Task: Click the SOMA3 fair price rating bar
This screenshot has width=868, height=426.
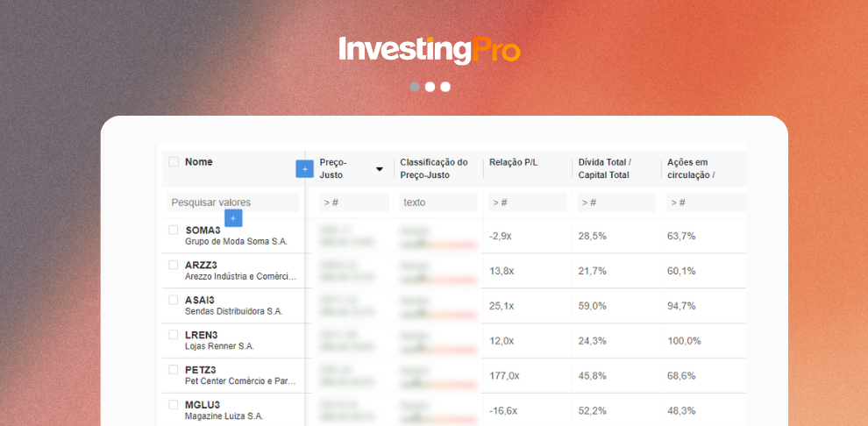Action: (438, 244)
